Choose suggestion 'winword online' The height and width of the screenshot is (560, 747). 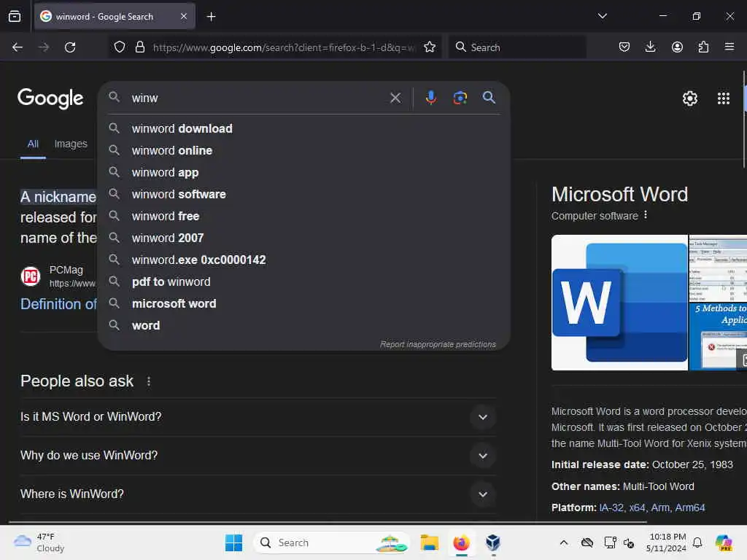tap(304, 150)
